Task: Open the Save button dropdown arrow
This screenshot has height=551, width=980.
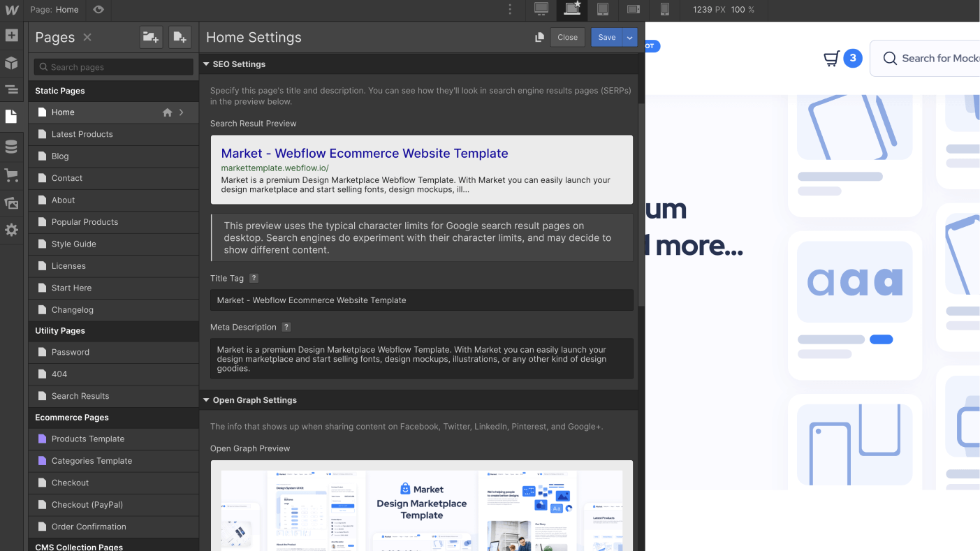Action: (x=630, y=38)
